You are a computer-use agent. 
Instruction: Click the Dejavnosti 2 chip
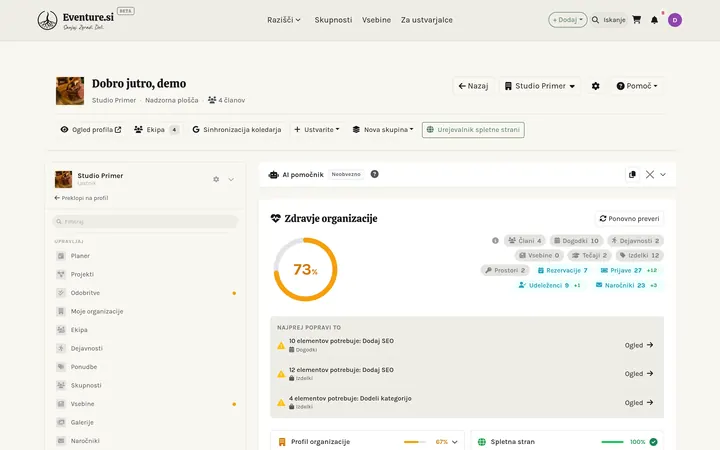pos(635,241)
